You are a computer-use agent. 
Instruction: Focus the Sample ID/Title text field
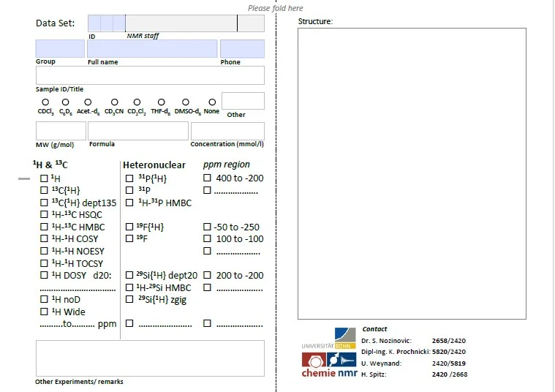click(150, 75)
